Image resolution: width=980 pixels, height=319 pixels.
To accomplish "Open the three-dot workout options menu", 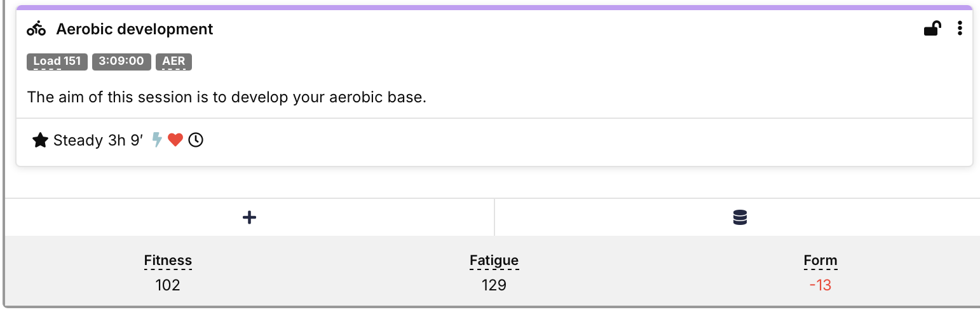I will pos(960,29).
